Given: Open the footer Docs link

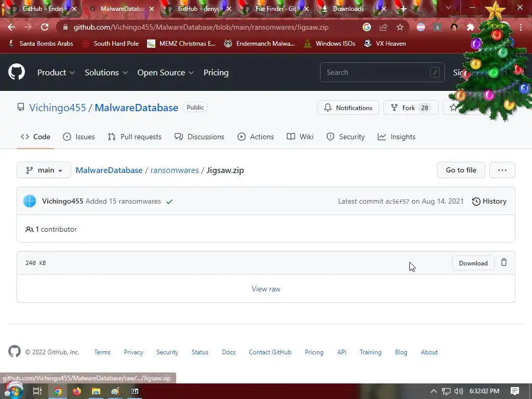Looking at the screenshot, I should 229,352.
